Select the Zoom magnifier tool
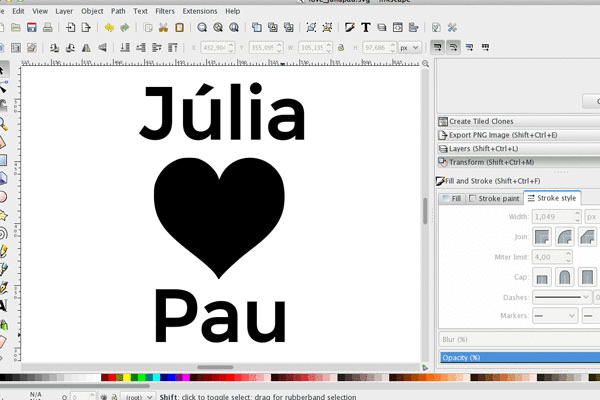Image resolution: width=600 pixels, height=400 pixels. click(x=3, y=124)
